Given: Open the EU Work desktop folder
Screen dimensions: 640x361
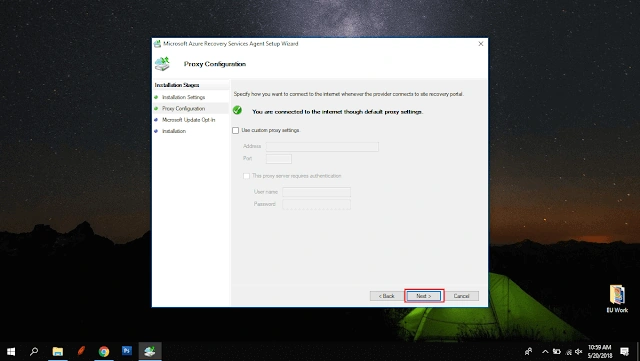Looking at the screenshot, I should click(x=617, y=299).
